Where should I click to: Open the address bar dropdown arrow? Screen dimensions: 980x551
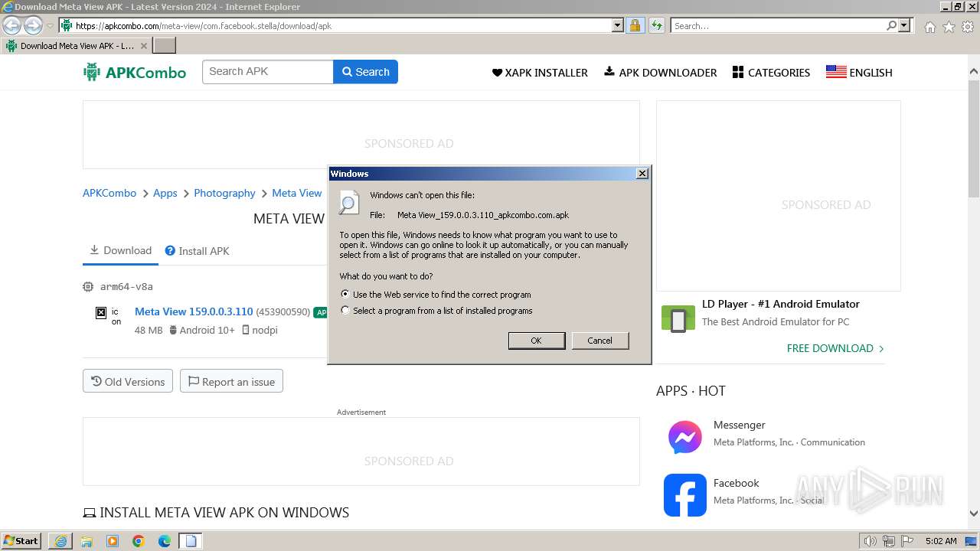pyautogui.click(x=618, y=25)
